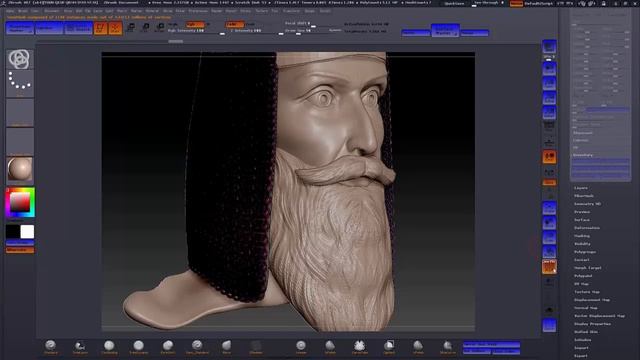The height and width of the screenshot is (360, 640).
Task: Click the SwitchColor button
Action: click(x=20, y=243)
